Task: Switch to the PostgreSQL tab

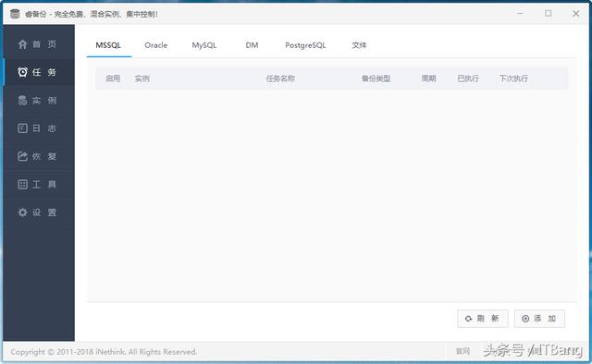Action: (305, 45)
